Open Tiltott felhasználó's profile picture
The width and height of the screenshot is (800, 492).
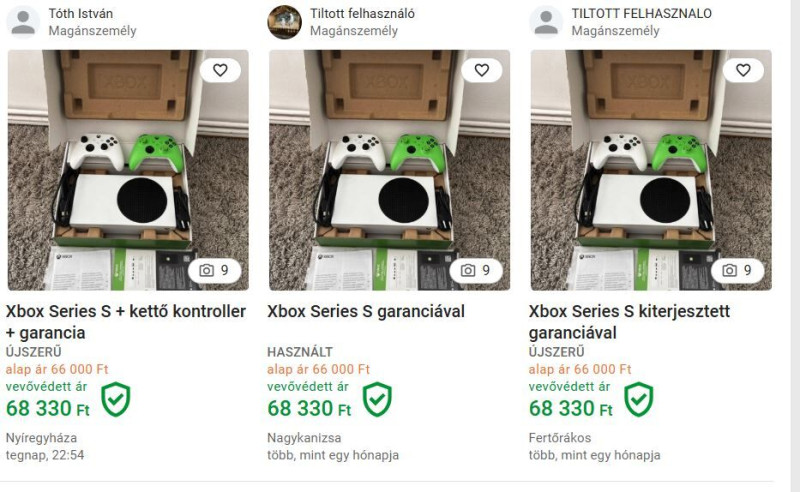click(284, 22)
